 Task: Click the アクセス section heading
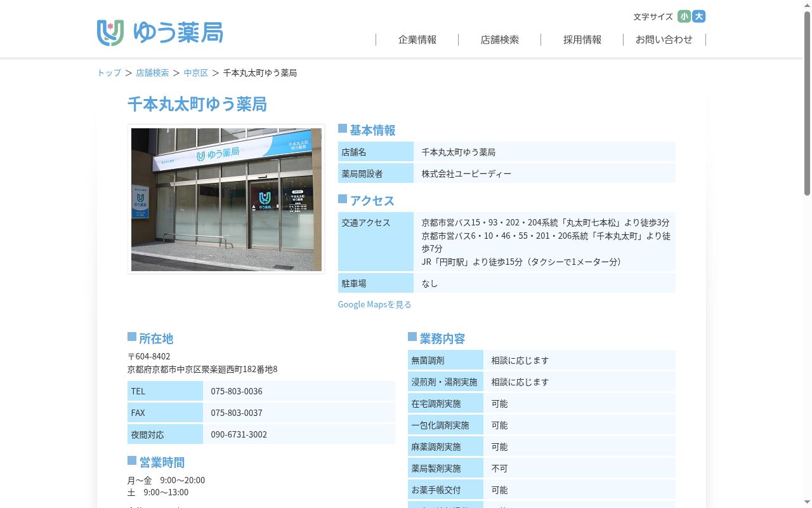pyautogui.click(x=372, y=201)
